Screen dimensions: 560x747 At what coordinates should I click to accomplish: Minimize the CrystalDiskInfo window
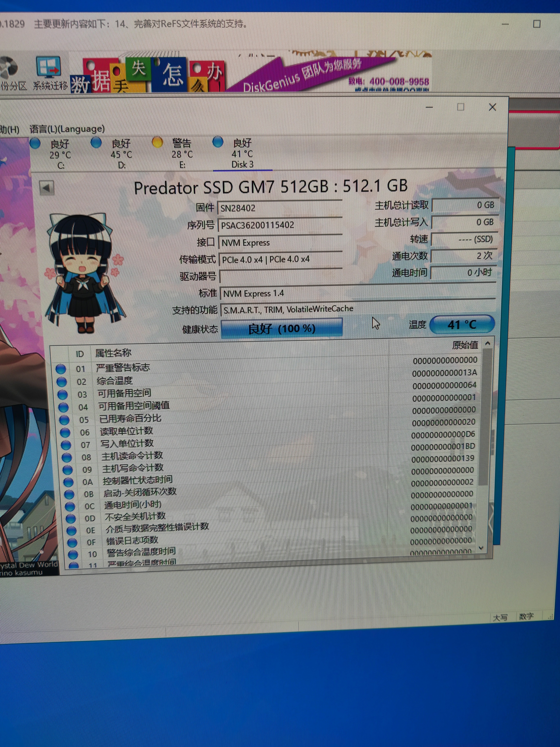point(429,107)
